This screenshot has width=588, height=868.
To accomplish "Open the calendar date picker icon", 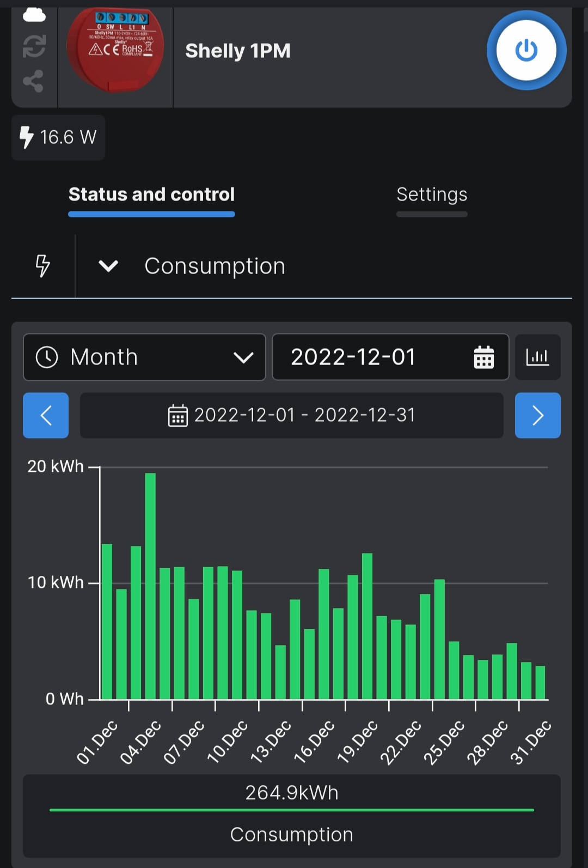I will click(x=483, y=357).
